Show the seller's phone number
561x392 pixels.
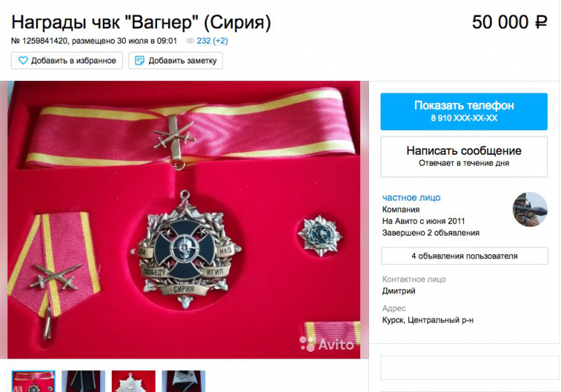(x=464, y=111)
